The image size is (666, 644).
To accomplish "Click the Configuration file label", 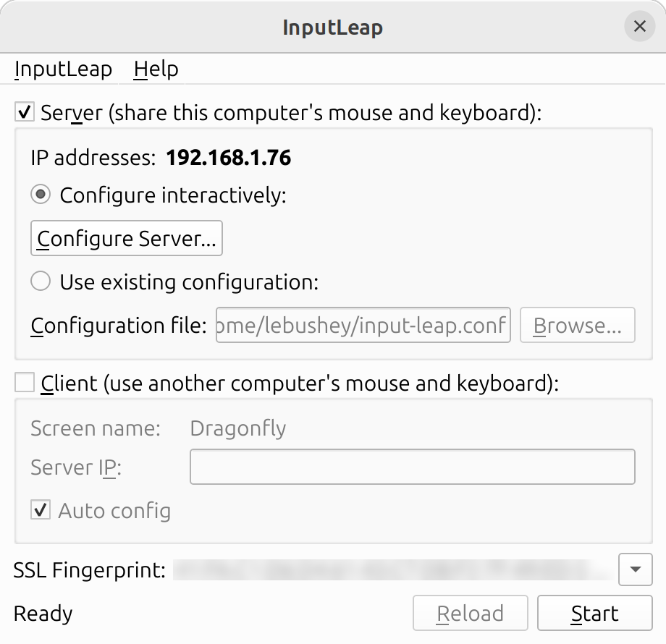I will coord(119,326).
